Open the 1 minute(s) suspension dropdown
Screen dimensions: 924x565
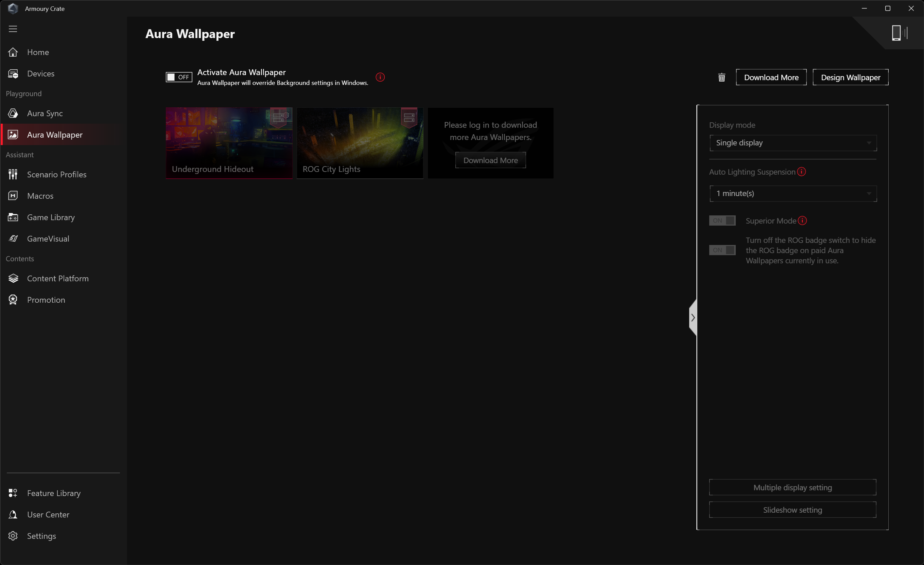click(x=793, y=193)
